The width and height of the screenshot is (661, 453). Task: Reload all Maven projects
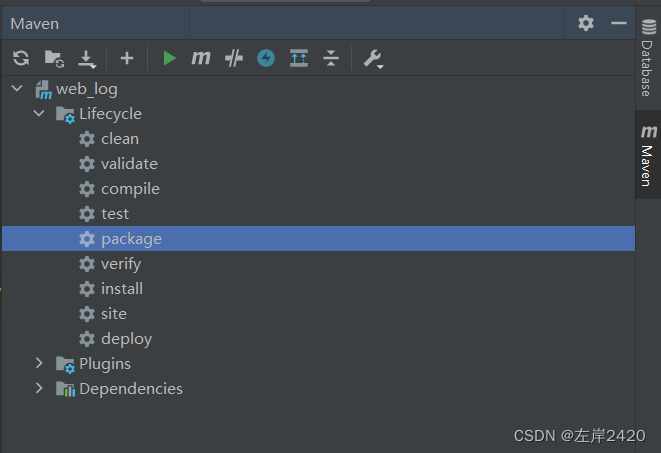click(21, 58)
